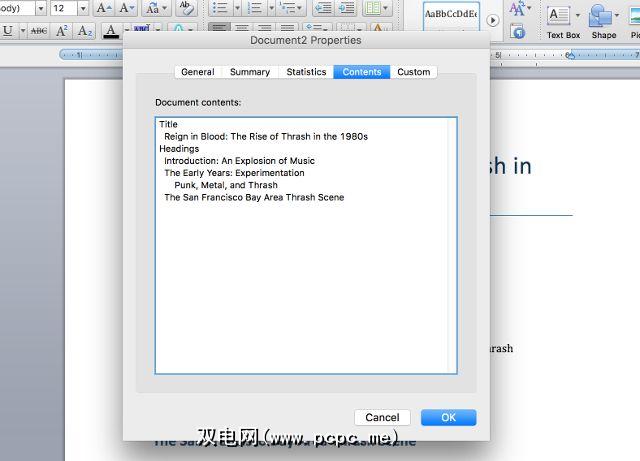Open the Statistics tab

point(306,72)
